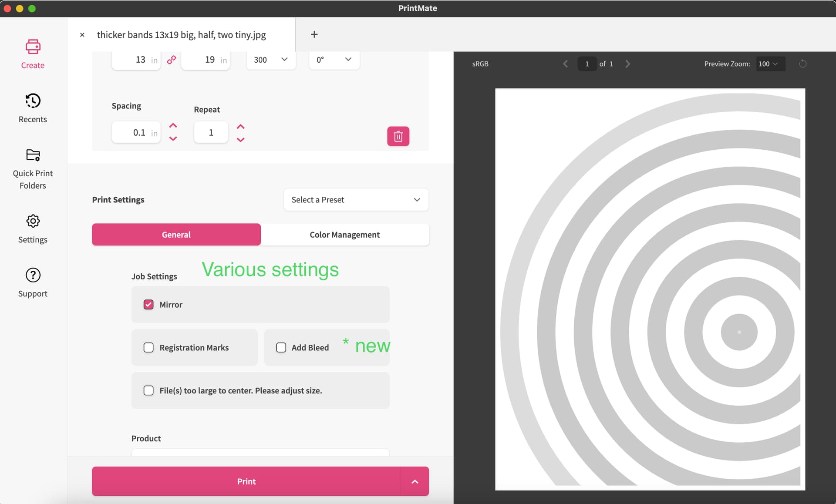
Task: Edit the width field showing 13
Action: tap(136, 60)
